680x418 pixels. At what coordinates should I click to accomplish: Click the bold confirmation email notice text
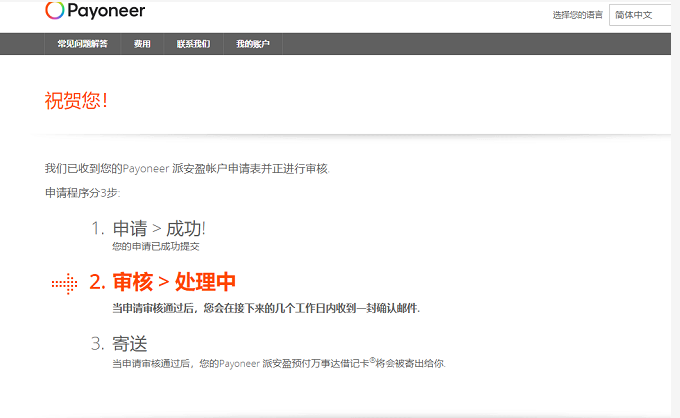[265, 308]
